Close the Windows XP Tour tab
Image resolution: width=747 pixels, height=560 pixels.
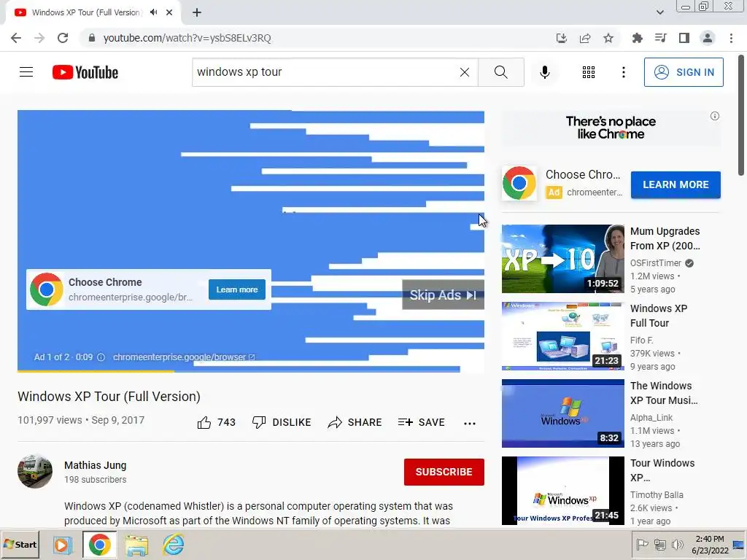169,12
